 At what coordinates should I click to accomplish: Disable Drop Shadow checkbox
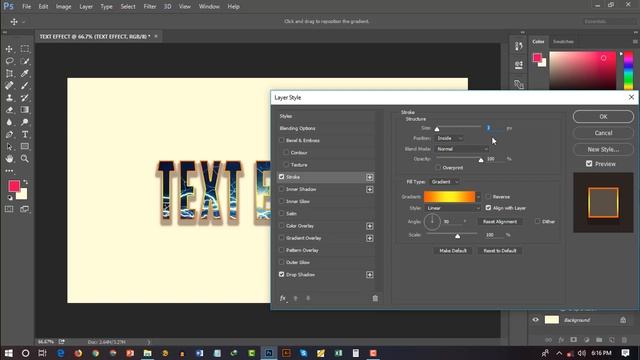click(x=282, y=274)
